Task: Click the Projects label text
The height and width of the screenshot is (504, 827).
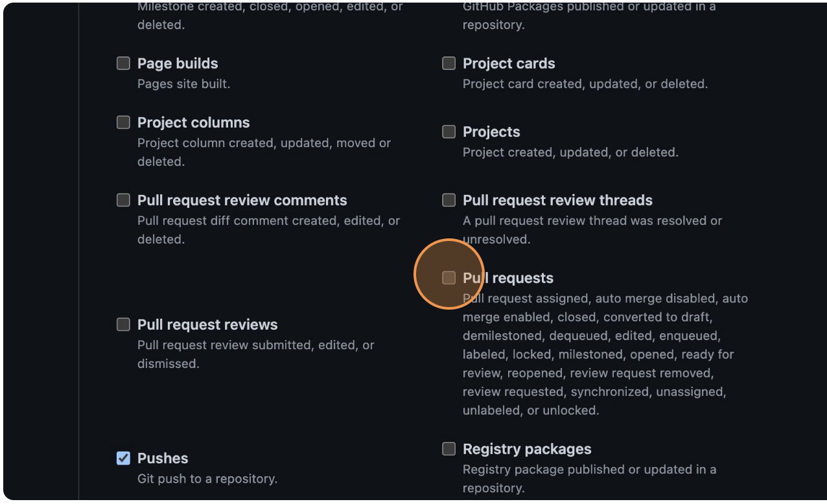Action: click(x=491, y=132)
